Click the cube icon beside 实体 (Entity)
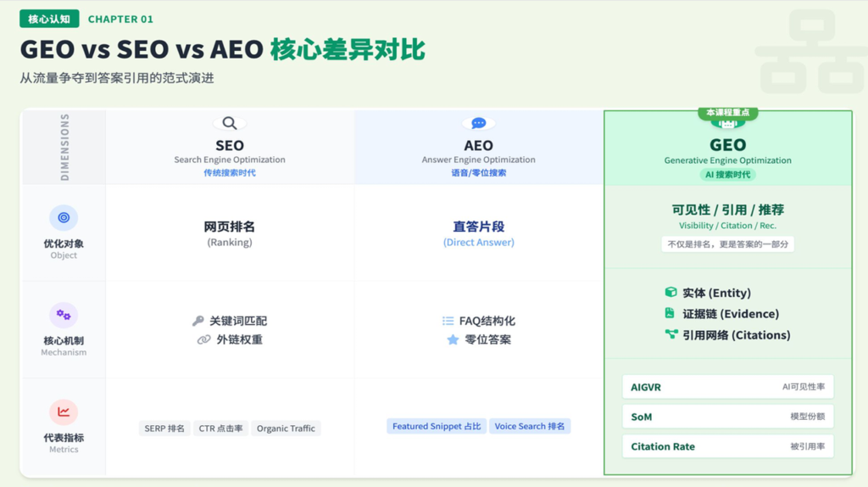 coord(670,292)
